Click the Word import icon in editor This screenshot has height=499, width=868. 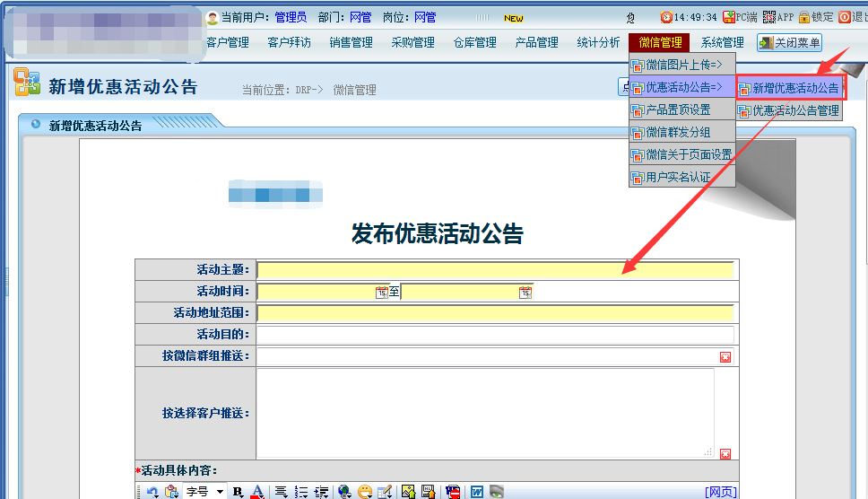pyautogui.click(x=476, y=492)
